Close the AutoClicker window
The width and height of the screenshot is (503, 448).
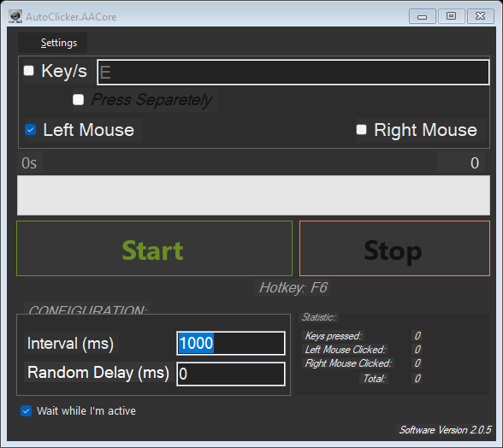(480, 16)
